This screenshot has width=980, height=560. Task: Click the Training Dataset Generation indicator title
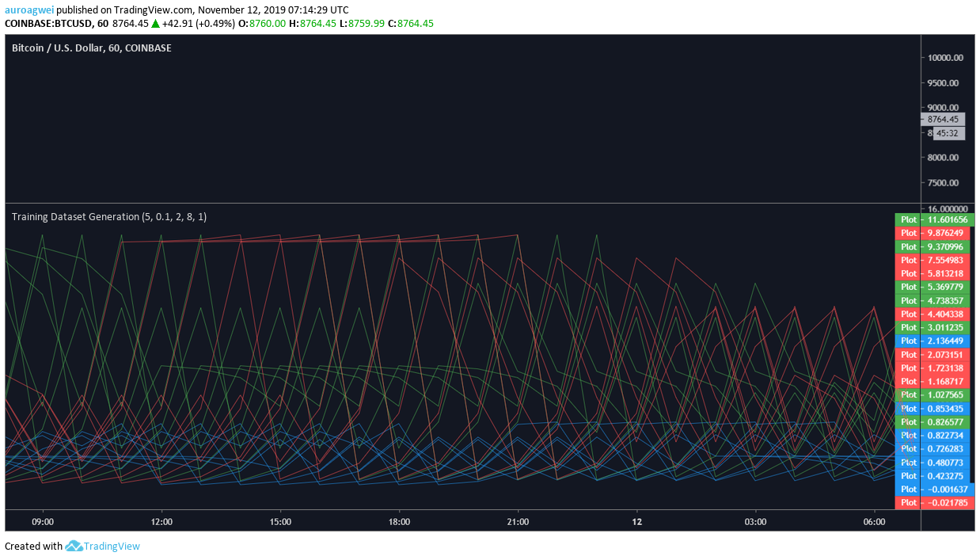(109, 216)
